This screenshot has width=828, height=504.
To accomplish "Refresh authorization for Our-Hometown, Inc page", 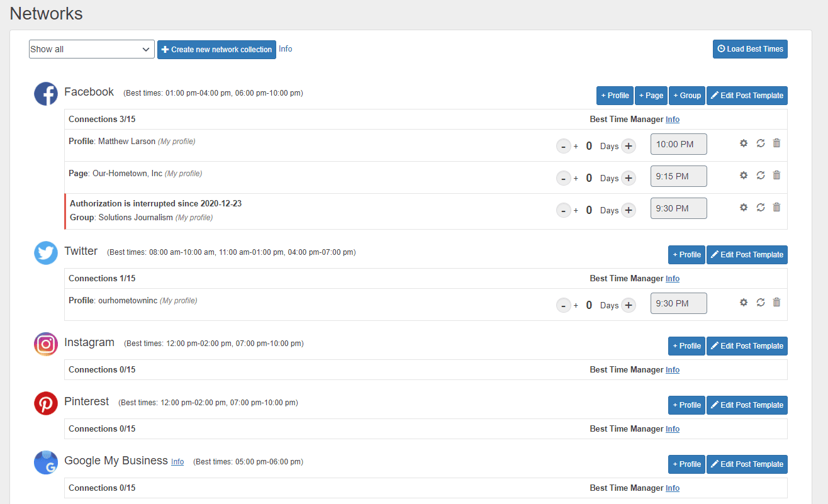I will click(761, 175).
